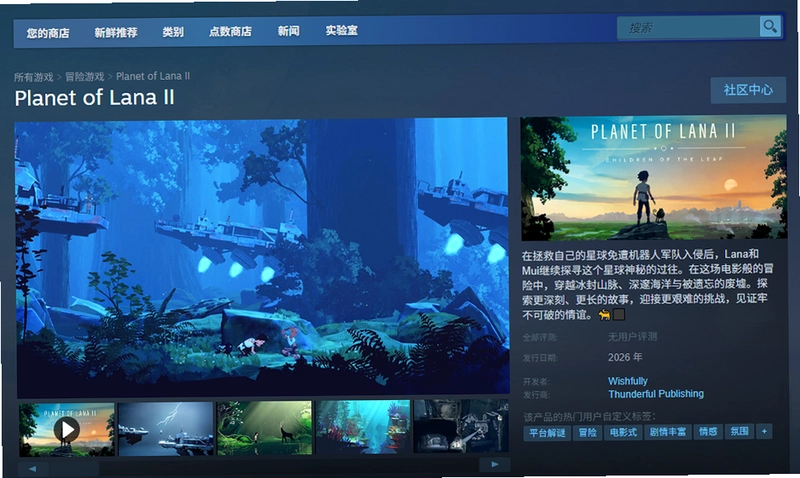The image size is (800, 478).
Task: Click the page title Planet of Lana II
Action: (94, 97)
